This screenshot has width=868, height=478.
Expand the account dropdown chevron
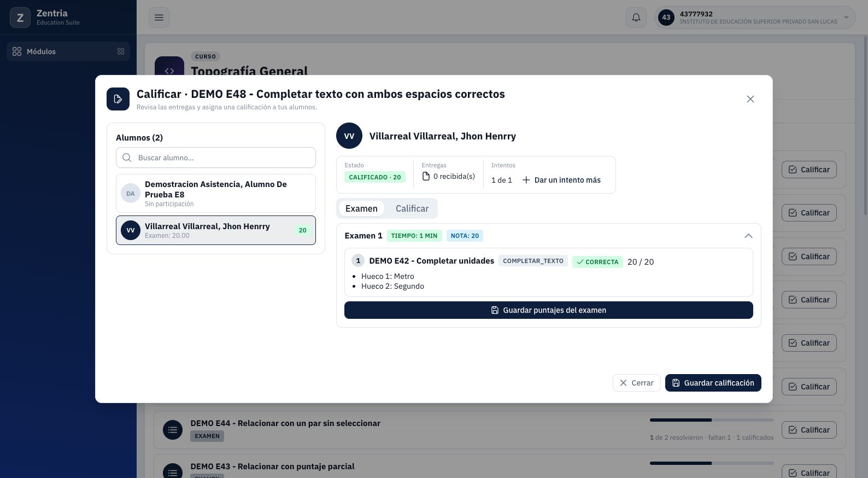click(x=846, y=18)
